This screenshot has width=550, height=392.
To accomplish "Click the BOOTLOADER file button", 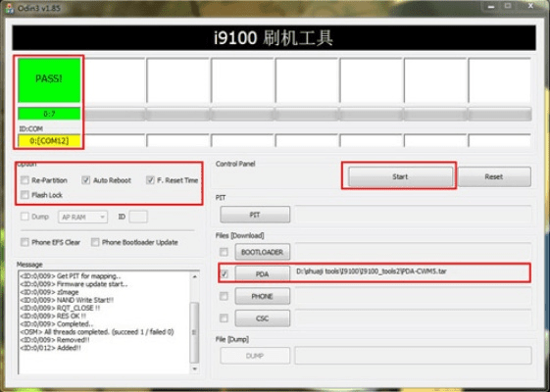I will [x=263, y=252].
